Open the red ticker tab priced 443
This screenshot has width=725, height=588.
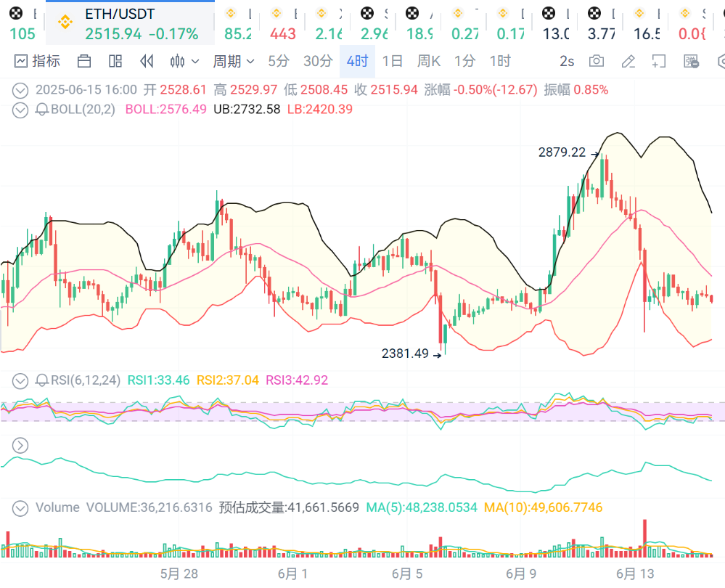tap(283, 23)
